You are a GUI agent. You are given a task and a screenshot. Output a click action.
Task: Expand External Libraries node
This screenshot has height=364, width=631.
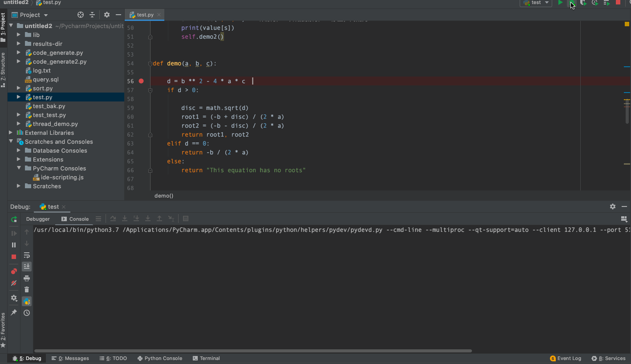click(x=11, y=133)
